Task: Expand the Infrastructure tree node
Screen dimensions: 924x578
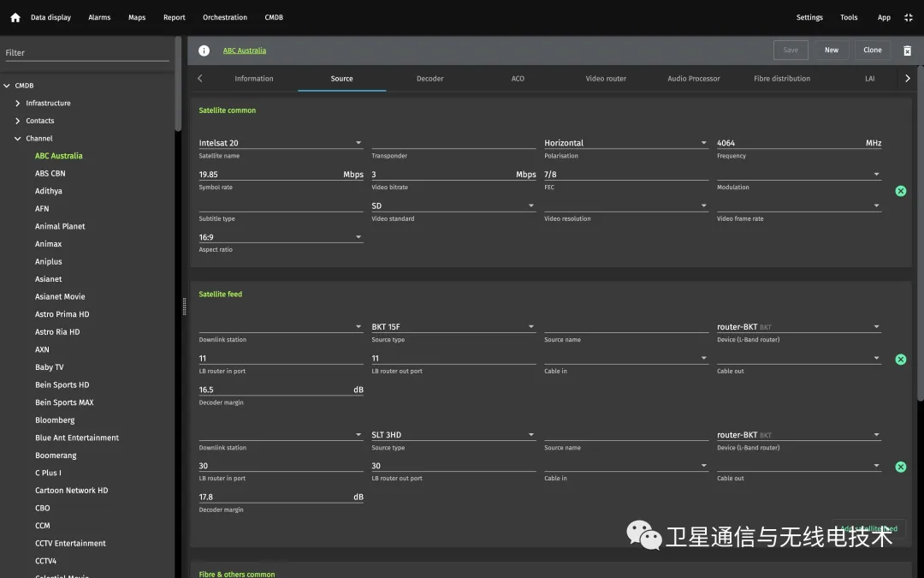Action: pyautogui.click(x=17, y=104)
